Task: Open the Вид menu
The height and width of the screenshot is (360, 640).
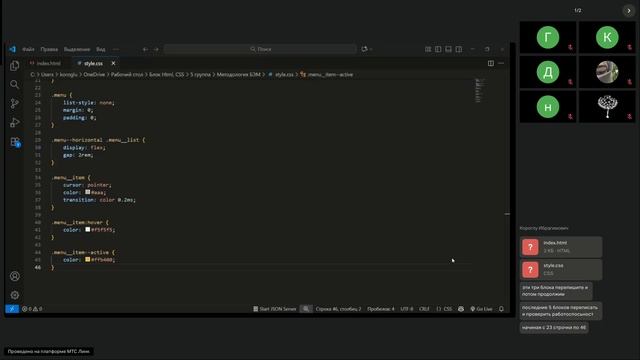Action: pos(101,49)
